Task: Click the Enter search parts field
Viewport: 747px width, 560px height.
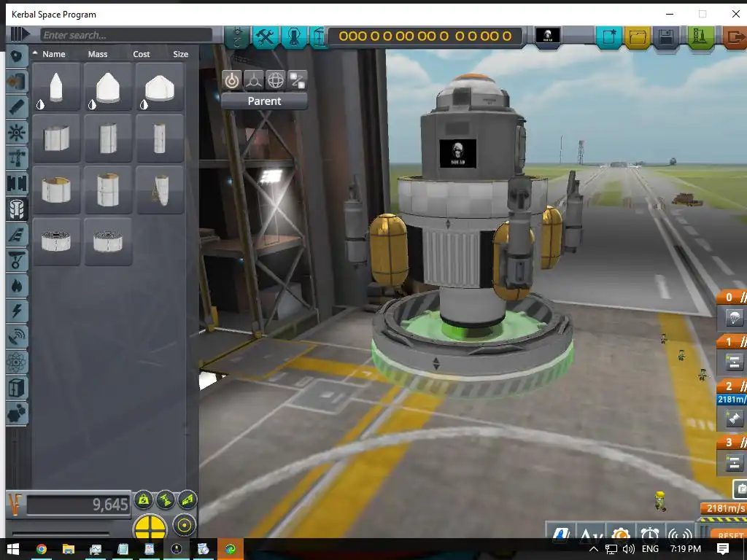Action: point(126,35)
